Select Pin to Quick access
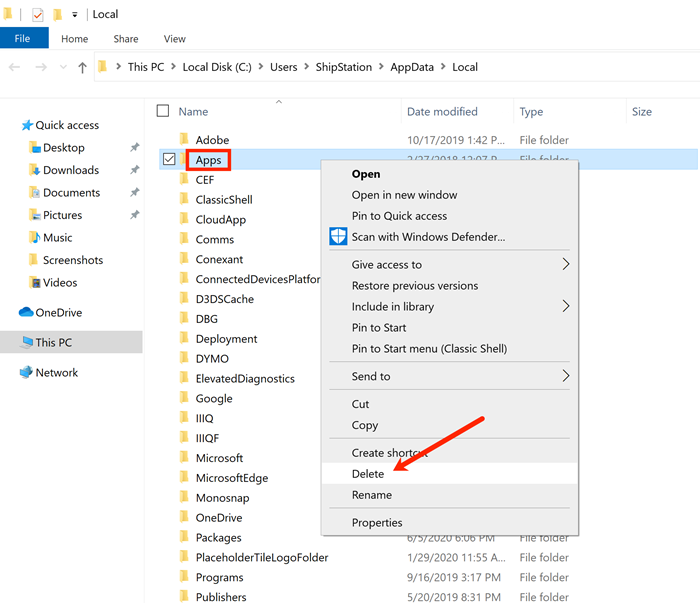Viewport: 700px width, 603px height. [x=450, y=216]
